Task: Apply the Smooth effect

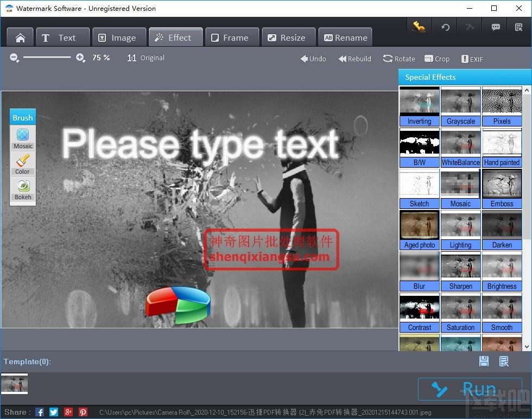Action: 502,313
